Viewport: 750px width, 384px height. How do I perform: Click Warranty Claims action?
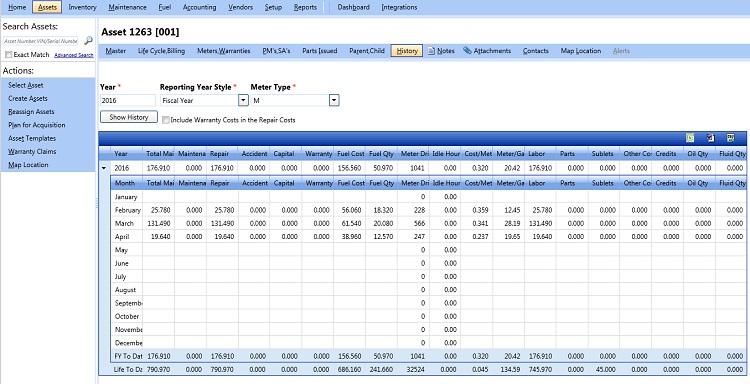32,152
